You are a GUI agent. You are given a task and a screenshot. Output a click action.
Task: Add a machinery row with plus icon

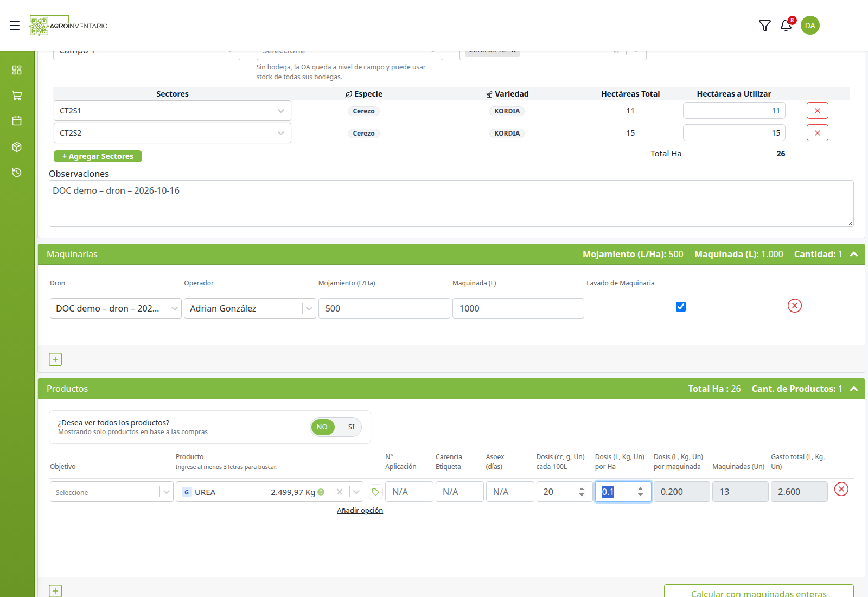click(55, 359)
